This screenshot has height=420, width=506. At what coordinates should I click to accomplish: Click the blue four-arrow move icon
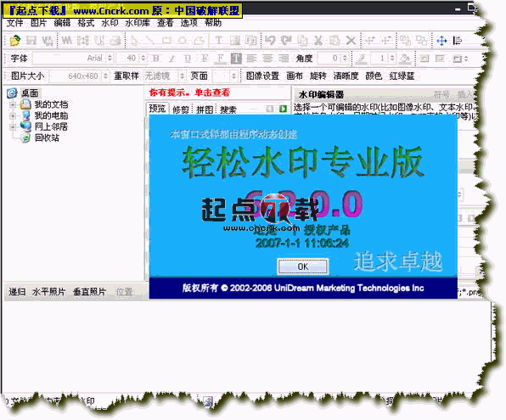(441, 41)
